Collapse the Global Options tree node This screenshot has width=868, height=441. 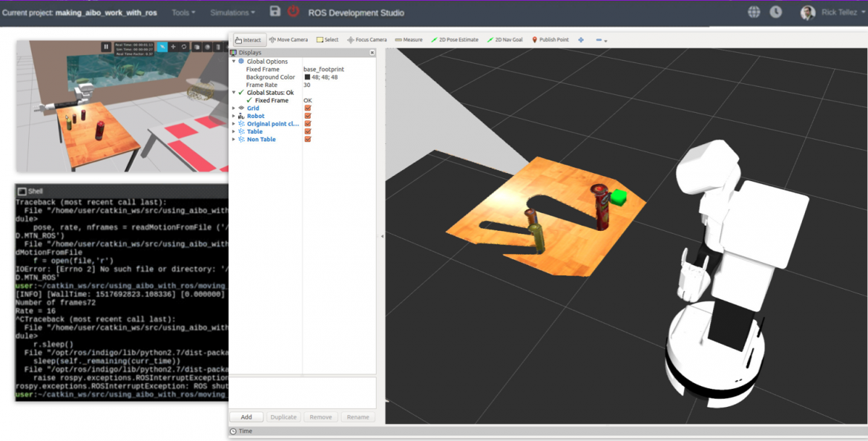click(x=234, y=62)
